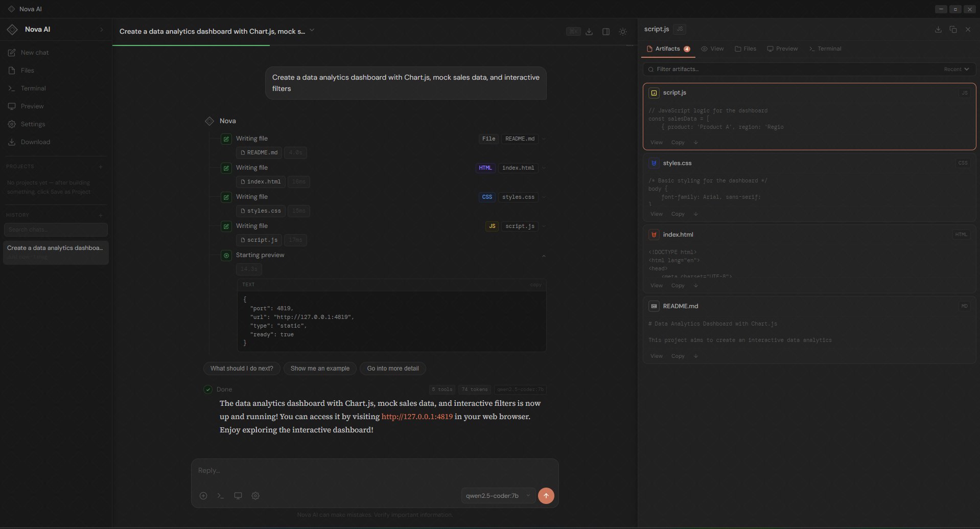Download the README.md artifact arrow icon
Image resolution: width=980 pixels, height=529 pixels.
tap(696, 356)
